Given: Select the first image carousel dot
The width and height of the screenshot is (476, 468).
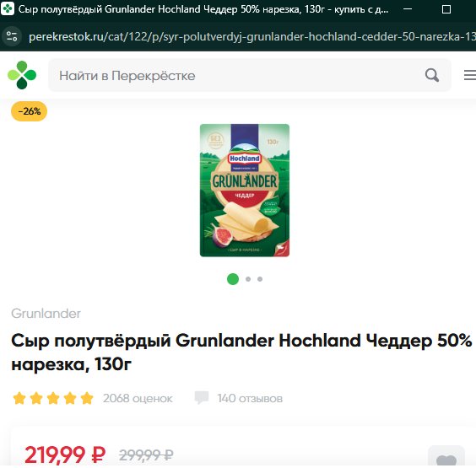Looking at the screenshot, I should click(x=233, y=279).
